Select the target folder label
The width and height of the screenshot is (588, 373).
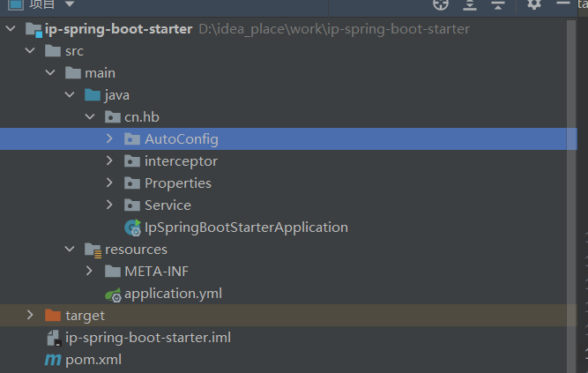click(x=86, y=316)
